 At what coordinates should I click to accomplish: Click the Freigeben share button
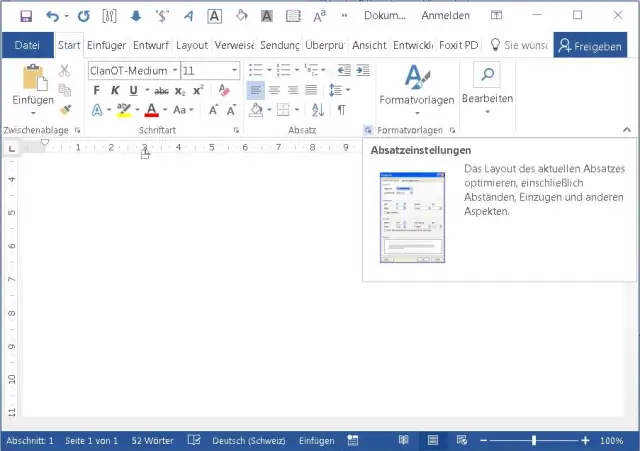590,46
